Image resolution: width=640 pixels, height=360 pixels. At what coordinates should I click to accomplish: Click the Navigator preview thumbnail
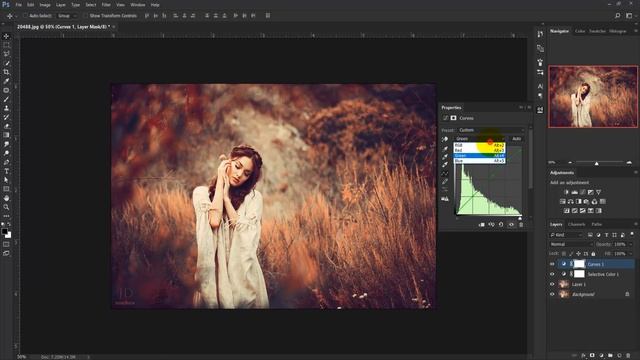(593, 97)
